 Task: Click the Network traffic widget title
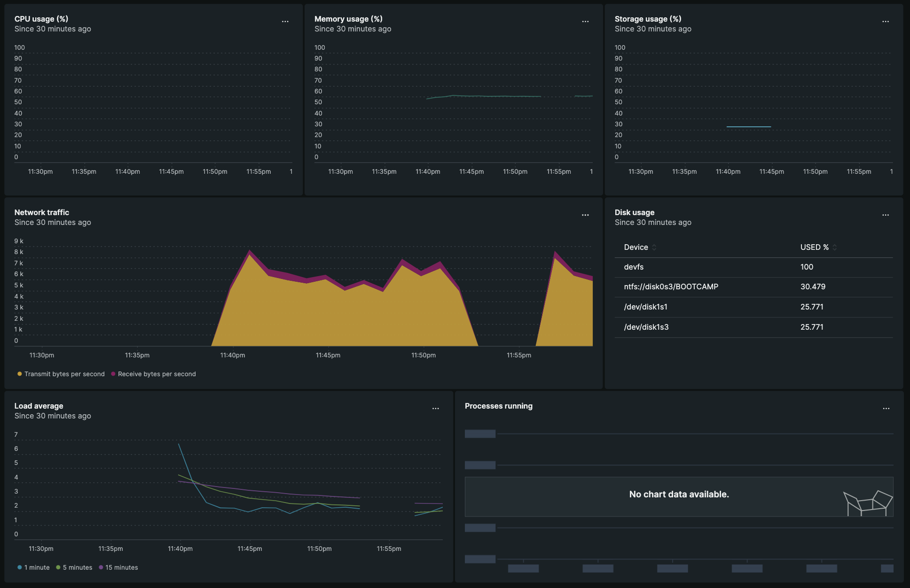(x=42, y=212)
